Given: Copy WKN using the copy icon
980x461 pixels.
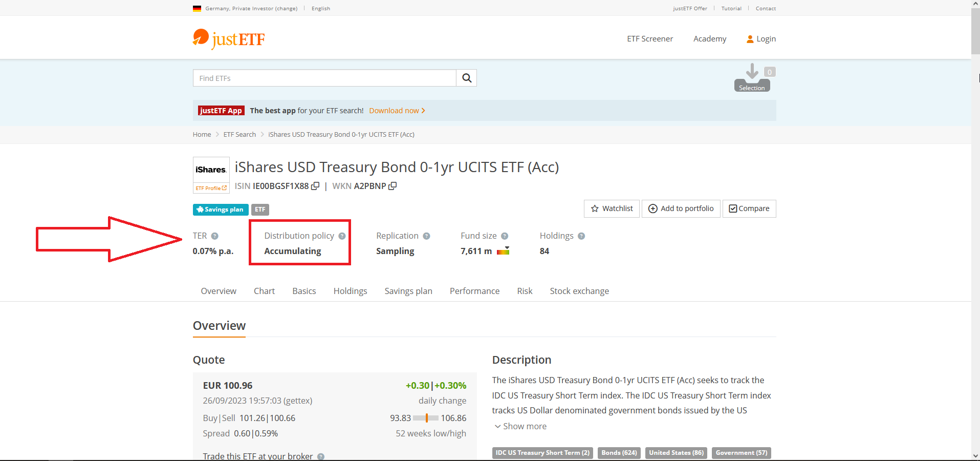Looking at the screenshot, I should 393,186.
